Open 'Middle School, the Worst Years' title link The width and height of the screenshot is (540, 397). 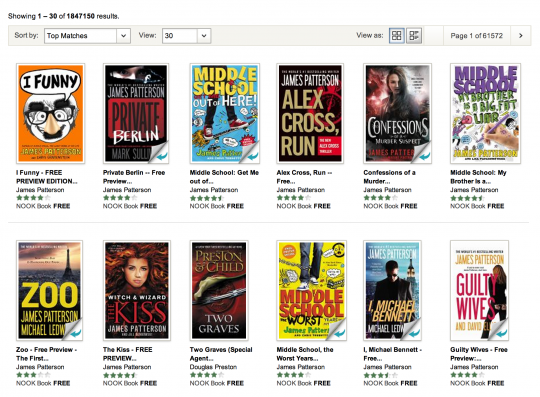(305, 354)
